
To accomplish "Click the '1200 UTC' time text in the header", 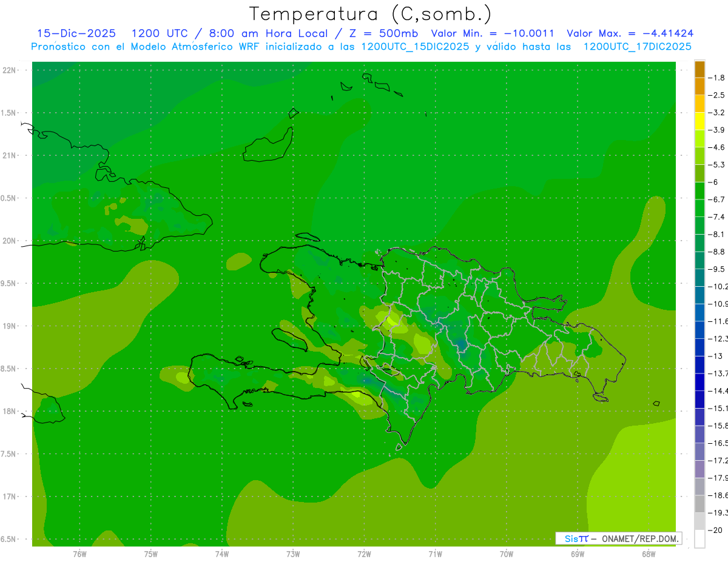I will coord(160,33).
